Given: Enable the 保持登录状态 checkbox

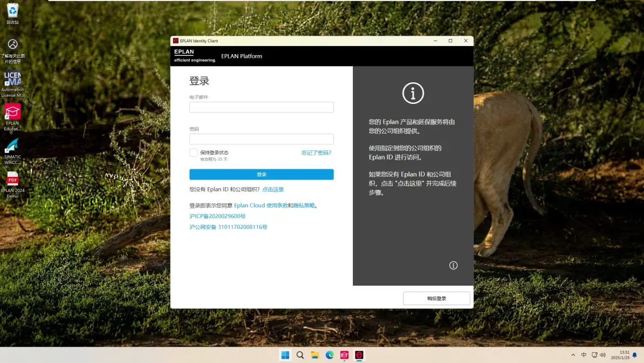Looking at the screenshot, I should pyautogui.click(x=193, y=153).
